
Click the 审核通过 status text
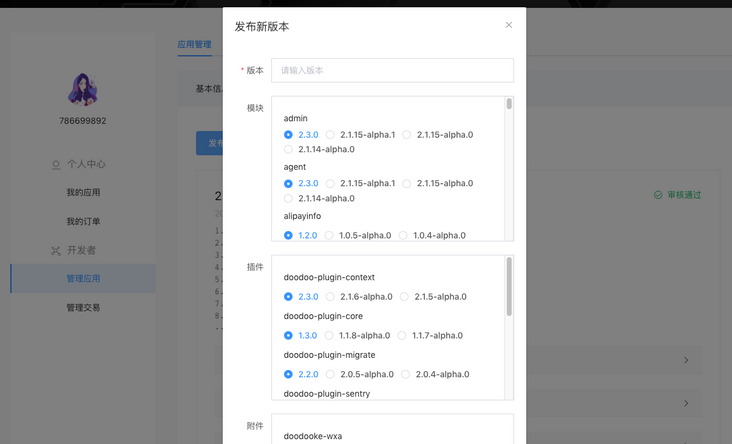pyautogui.click(x=684, y=195)
